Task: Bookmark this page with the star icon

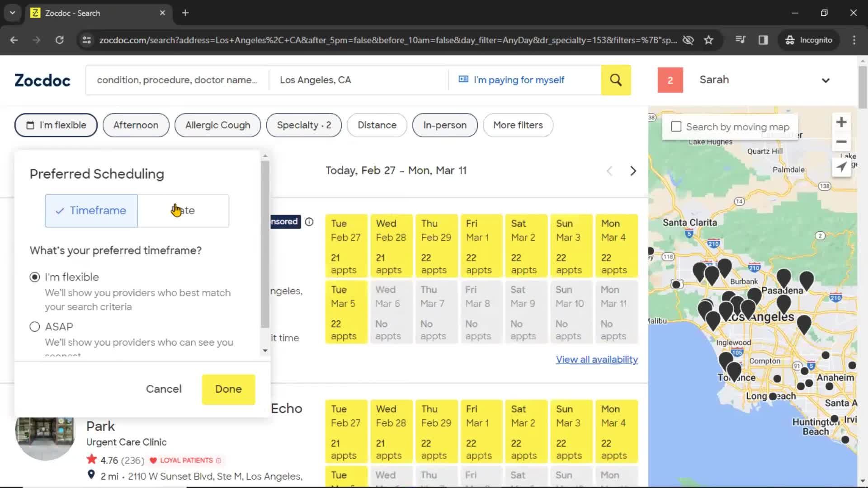Action: 708,40
